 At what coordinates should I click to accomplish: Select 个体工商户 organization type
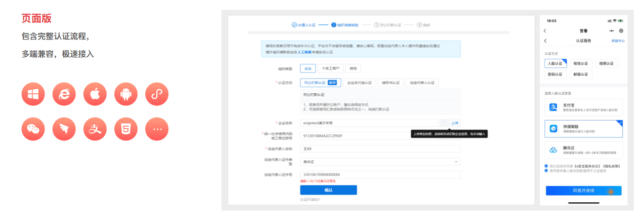click(x=330, y=68)
